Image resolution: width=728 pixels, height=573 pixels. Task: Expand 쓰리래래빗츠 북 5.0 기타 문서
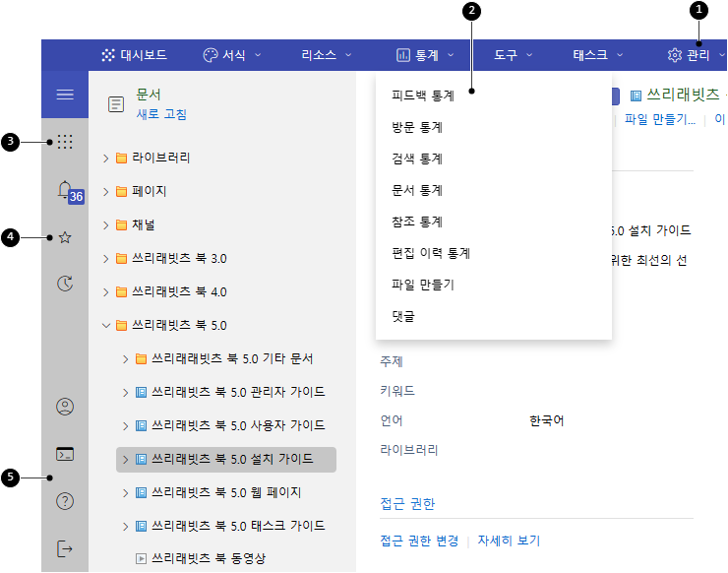[125, 359]
